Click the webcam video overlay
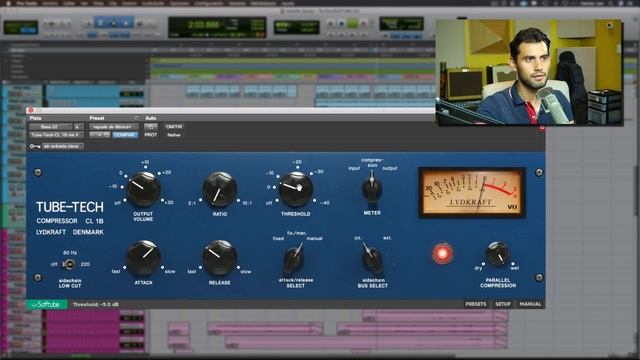The image size is (640, 360). pyautogui.click(x=529, y=72)
